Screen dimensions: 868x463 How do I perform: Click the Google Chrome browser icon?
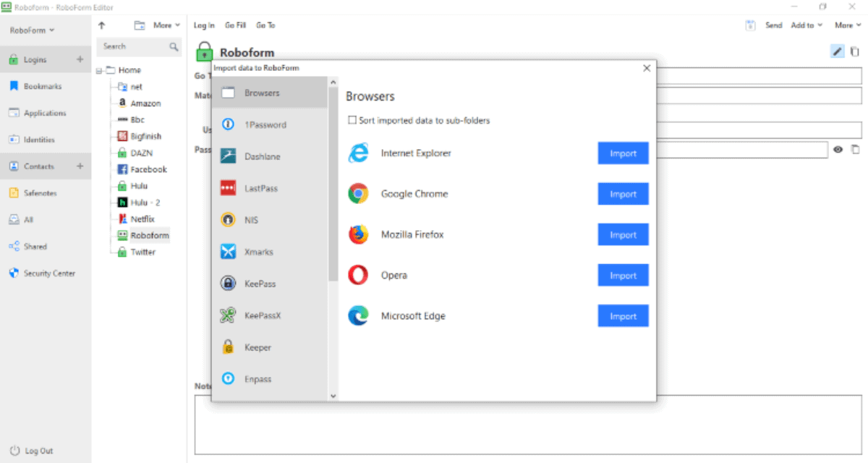pos(358,194)
